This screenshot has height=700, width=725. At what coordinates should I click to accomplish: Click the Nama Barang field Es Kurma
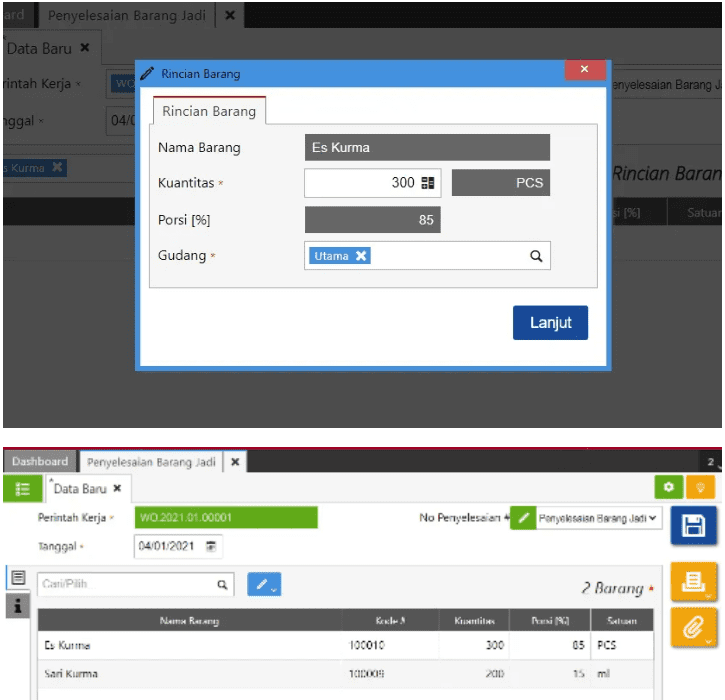click(427, 147)
